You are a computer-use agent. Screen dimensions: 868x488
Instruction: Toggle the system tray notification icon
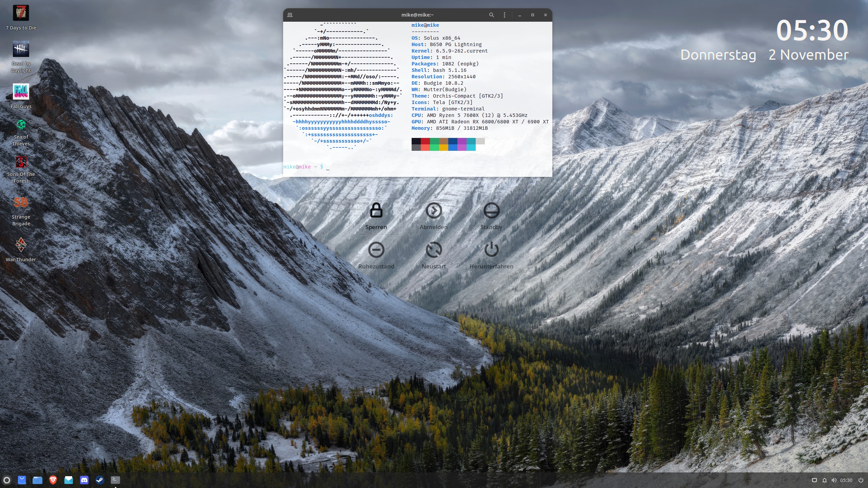tap(824, 480)
